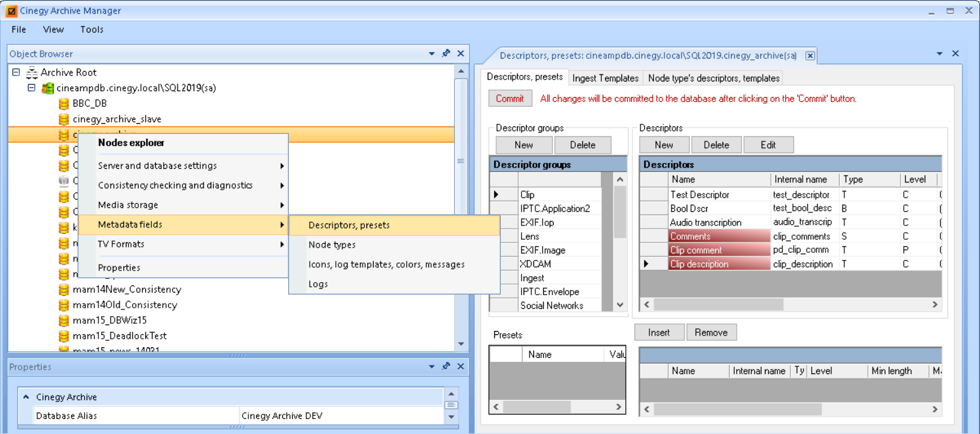This screenshot has width=980, height=434.
Task: Pin the Object Browser panel
Action: [x=446, y=53]
